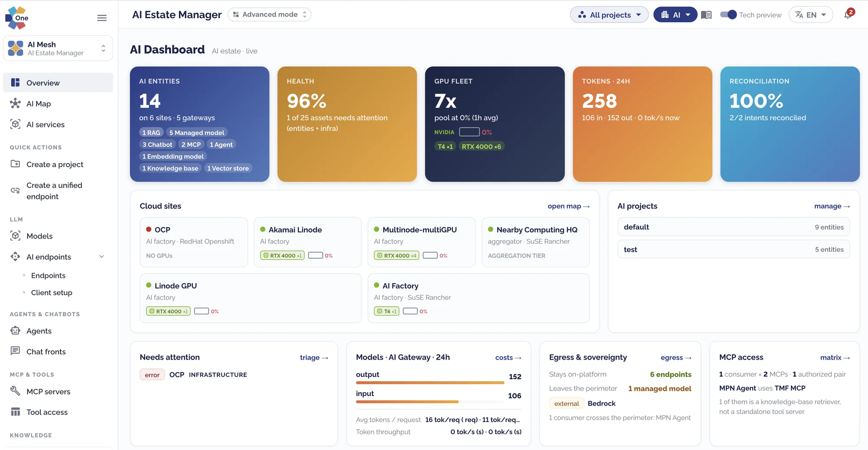Click the output tokens progress bar

pyautogui.click(x=430, y=383)
